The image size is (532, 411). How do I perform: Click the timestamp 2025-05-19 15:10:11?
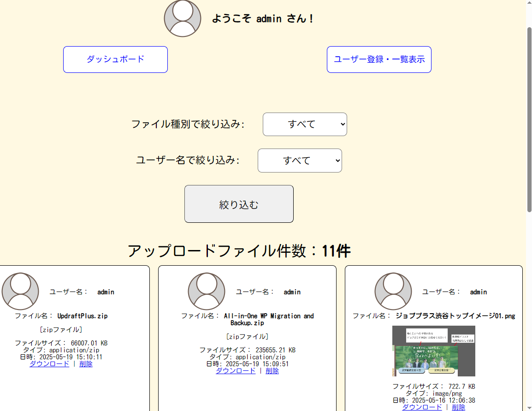(x=71, y=357)
